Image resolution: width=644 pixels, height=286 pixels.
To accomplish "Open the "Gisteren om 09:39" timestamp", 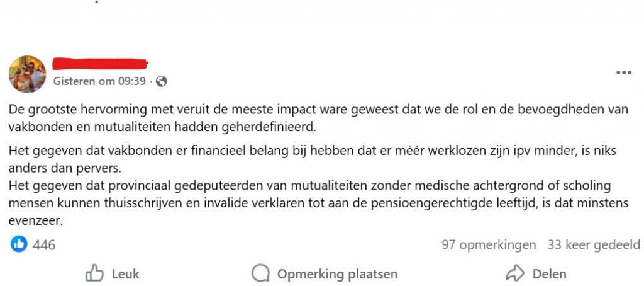I will pos(99,81).
